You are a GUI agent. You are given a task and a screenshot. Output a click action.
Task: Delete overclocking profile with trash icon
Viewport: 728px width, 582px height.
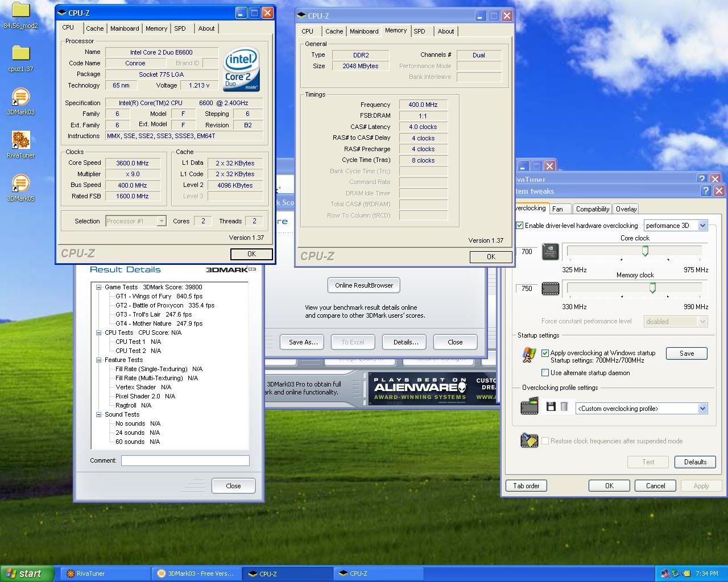[564, 406]
